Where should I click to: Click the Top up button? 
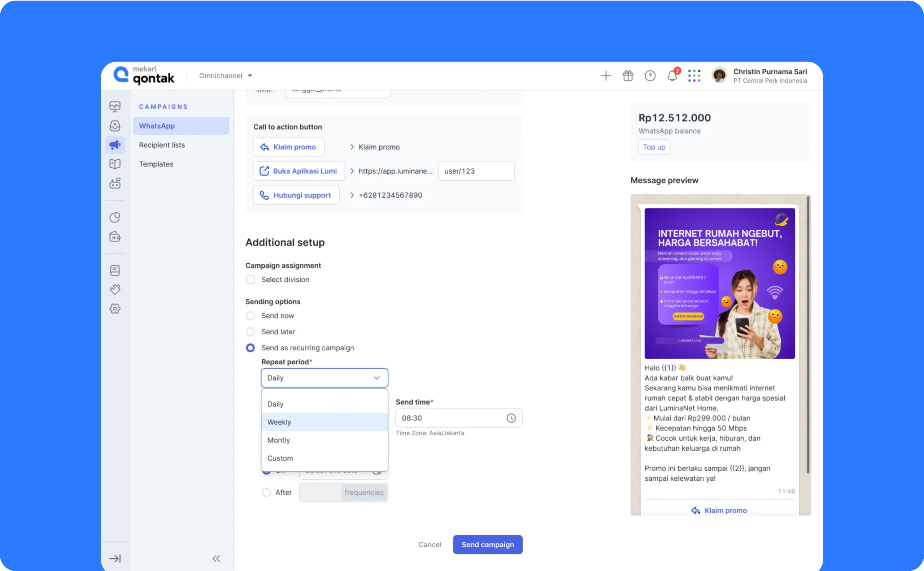pyautogui.click(x=654, y=147)
